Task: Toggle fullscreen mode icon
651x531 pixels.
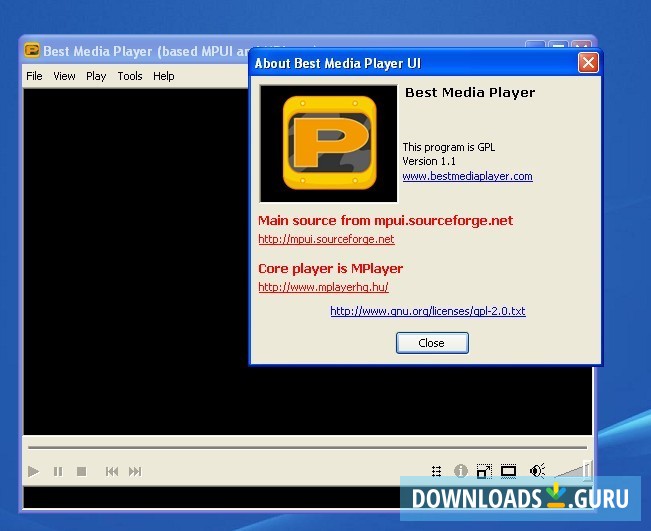Action: click(x=508, y=471)
